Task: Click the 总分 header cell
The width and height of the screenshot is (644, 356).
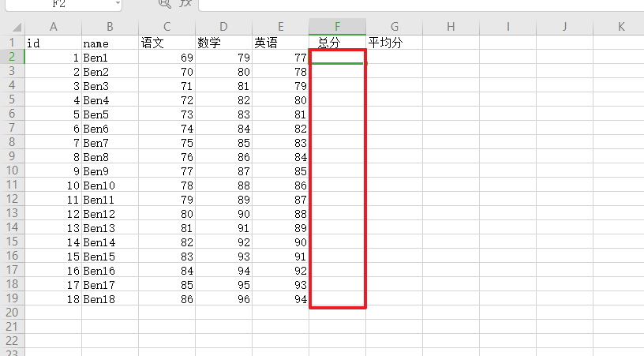Action: click(337, 43)
